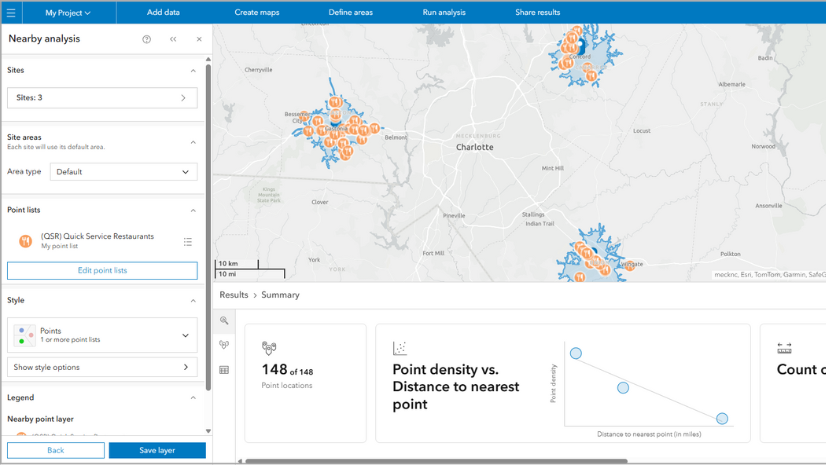Viewport: 826px width, 465px height.
Task: Open the Create maps menu
Action: coord(257,12)
